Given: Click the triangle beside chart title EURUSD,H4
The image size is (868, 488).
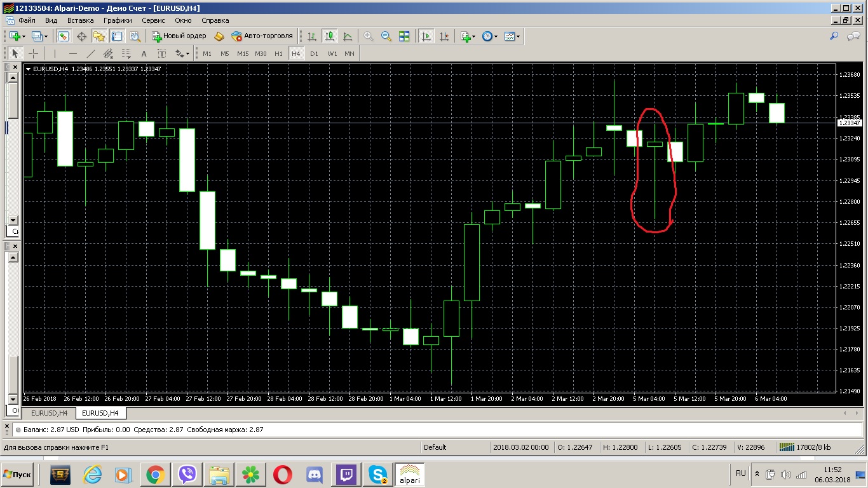Looking at the screenshot, I should [29, 69].
